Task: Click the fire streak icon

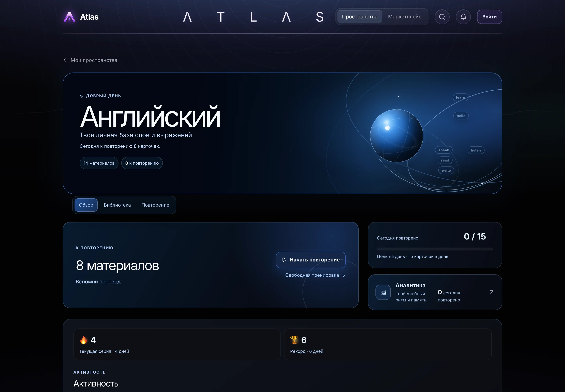Action: tap(84, 340)
